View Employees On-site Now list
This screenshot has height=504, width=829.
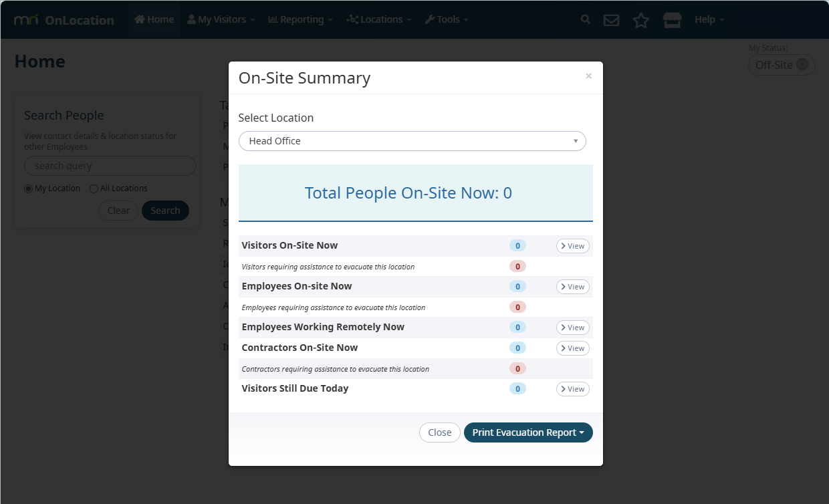tap(572, 287)
